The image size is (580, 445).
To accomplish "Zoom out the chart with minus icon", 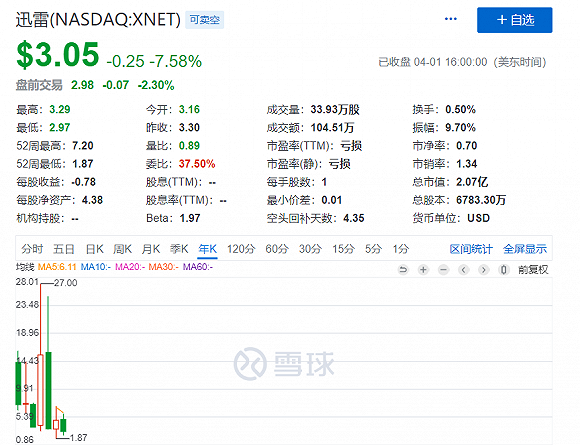I will (x=444, y=270).
